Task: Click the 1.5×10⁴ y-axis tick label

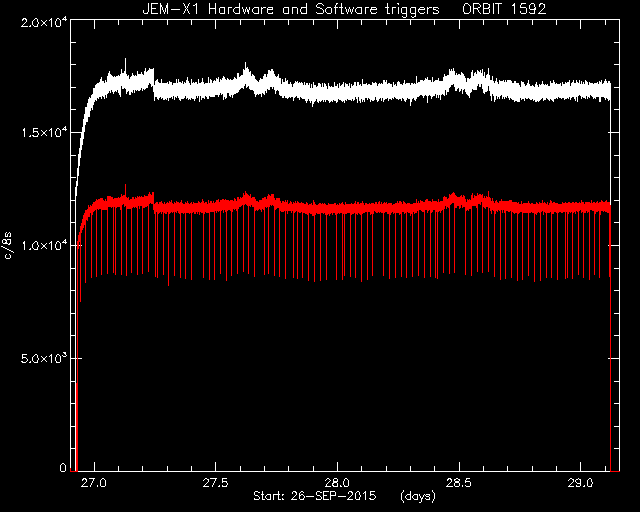Action: click(44, 133)
